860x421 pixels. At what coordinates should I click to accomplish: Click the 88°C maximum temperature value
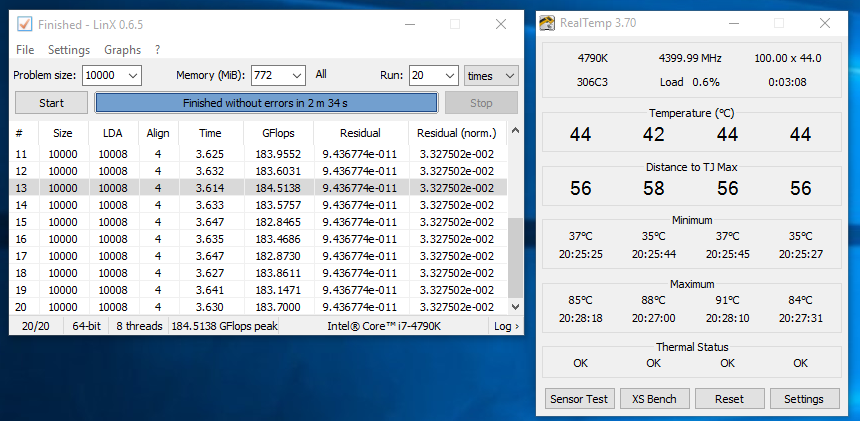654,300
